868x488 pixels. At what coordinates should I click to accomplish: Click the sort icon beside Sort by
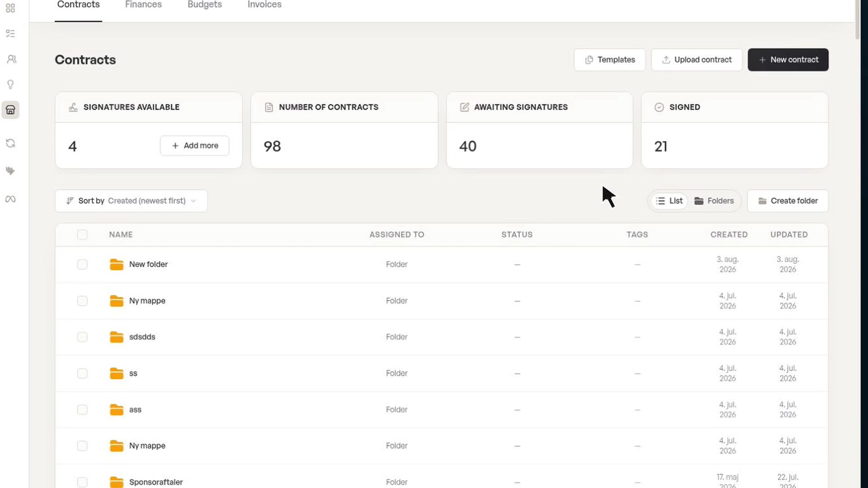click(x=70, y=201)
